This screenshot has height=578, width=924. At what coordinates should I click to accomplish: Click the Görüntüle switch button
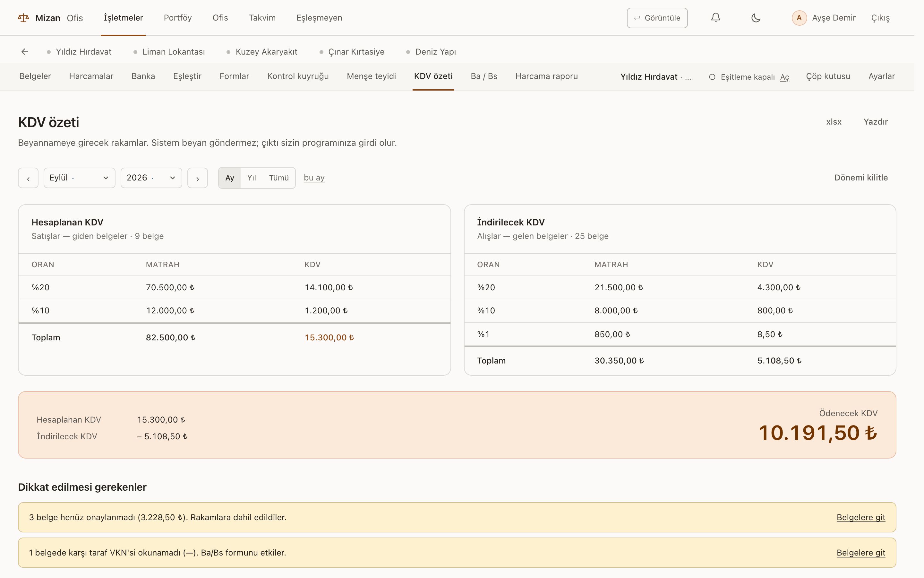click(x=657, y=18)
